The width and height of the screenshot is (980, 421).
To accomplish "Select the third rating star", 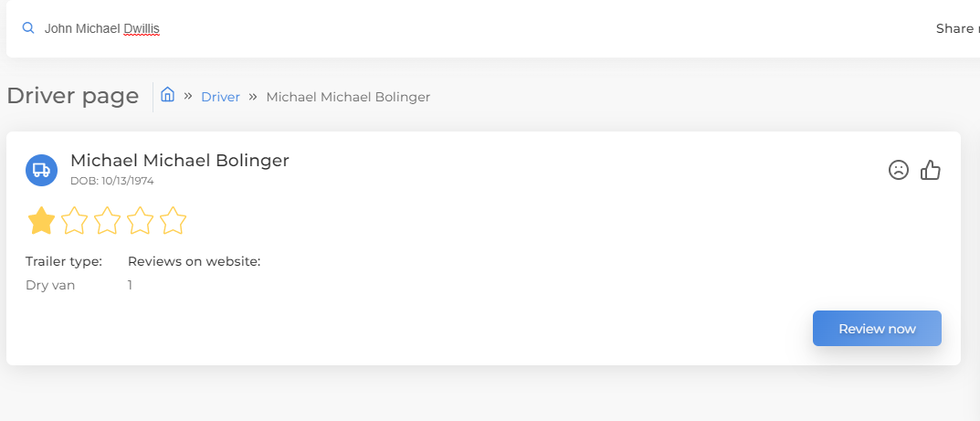I will (x=108, y=220).
